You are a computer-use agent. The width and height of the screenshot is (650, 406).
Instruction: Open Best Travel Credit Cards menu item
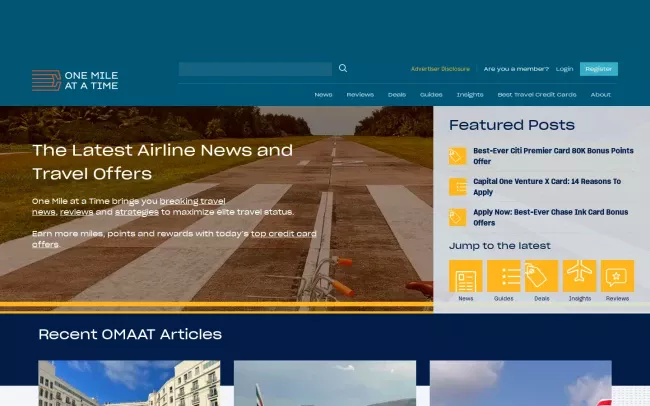coord(537,95)
